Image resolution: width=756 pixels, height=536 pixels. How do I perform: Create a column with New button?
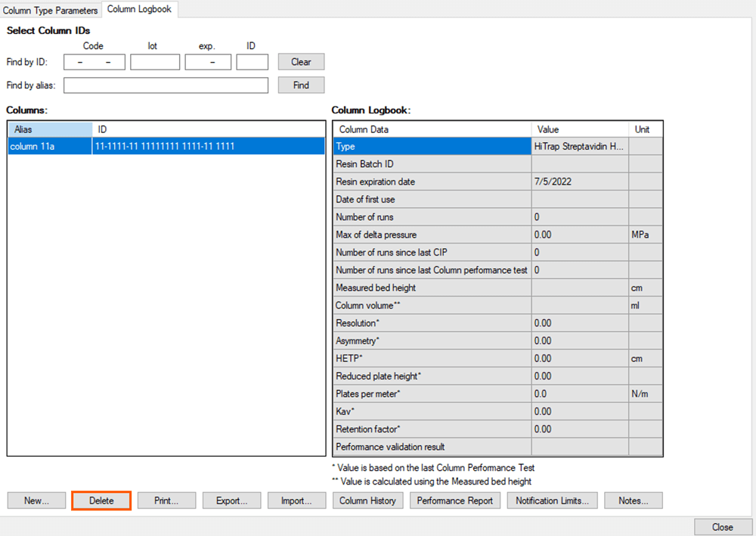coord(36,500)
